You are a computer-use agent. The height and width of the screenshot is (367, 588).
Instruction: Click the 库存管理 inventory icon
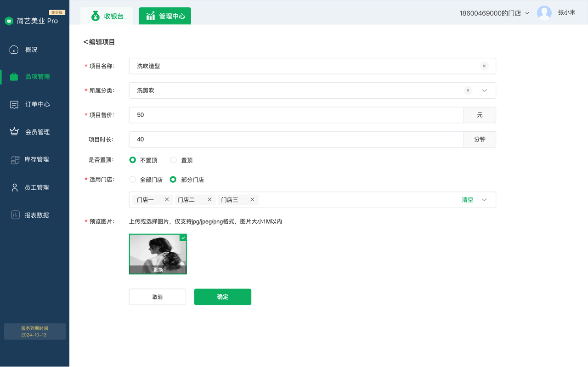click(x=15, y=160)
